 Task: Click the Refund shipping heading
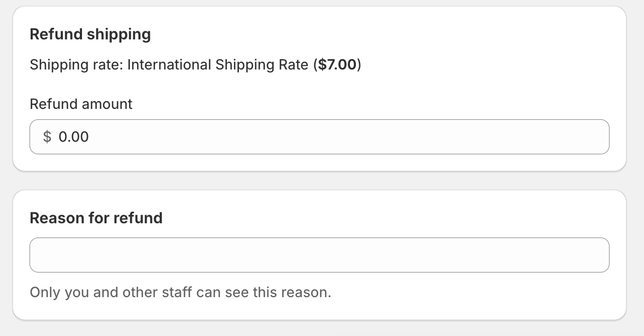pyautogui.click(x=90, y=34)
